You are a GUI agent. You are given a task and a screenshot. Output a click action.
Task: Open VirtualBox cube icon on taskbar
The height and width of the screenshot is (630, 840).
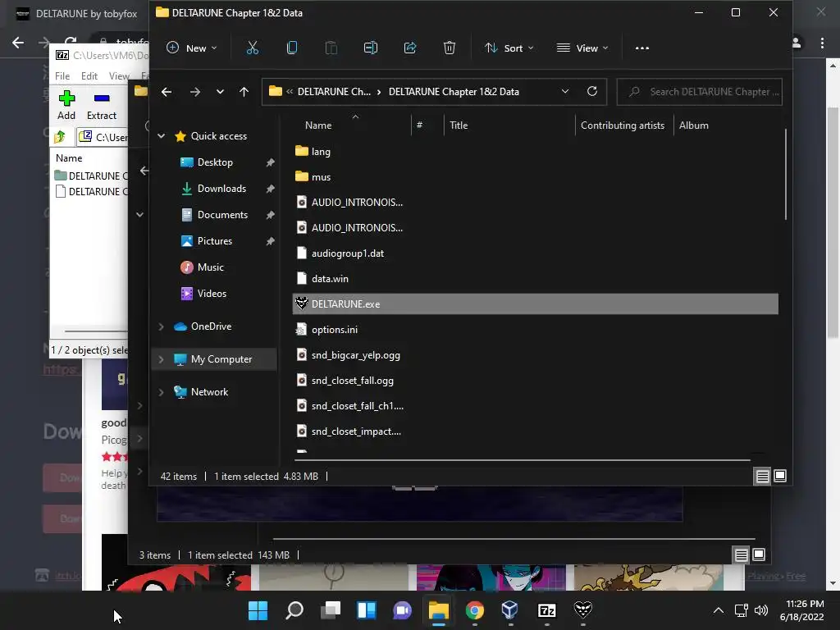(510, 610)
